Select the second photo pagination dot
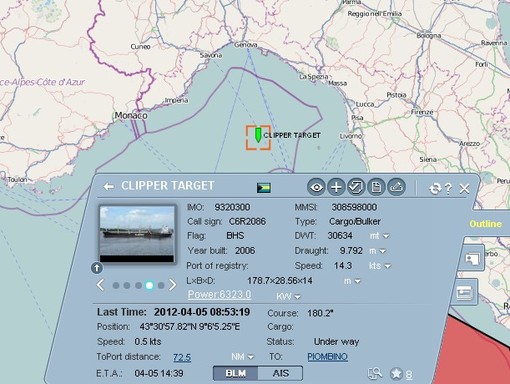Viewport: 510px width, 384px height. pyautogui.click(x=127, y=286)
